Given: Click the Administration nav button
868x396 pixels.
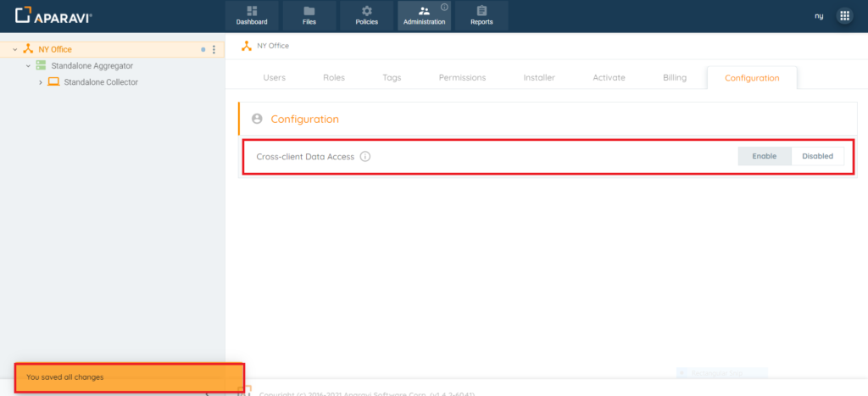Looking at the screenshot, I should pyautogui.click(x=424, y=15).
